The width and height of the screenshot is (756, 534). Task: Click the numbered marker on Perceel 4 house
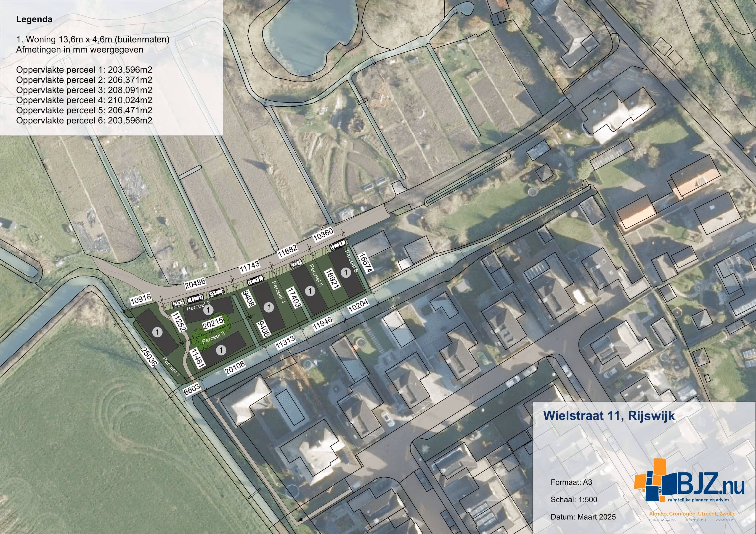coord(269,307)
